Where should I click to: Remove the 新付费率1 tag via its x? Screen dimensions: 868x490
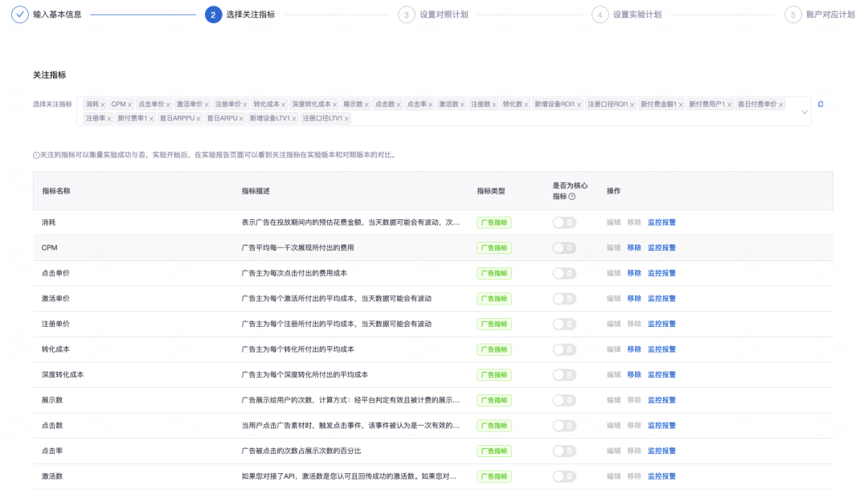151,119
